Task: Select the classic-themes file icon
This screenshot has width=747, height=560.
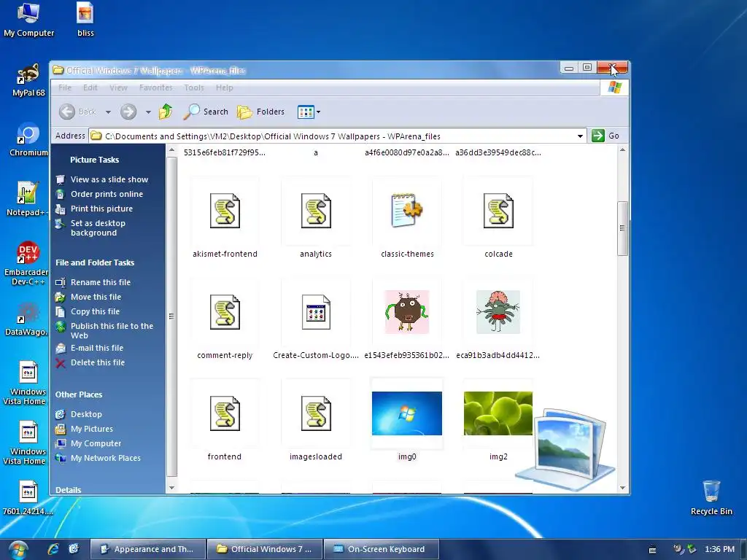Action: point(407,210)
